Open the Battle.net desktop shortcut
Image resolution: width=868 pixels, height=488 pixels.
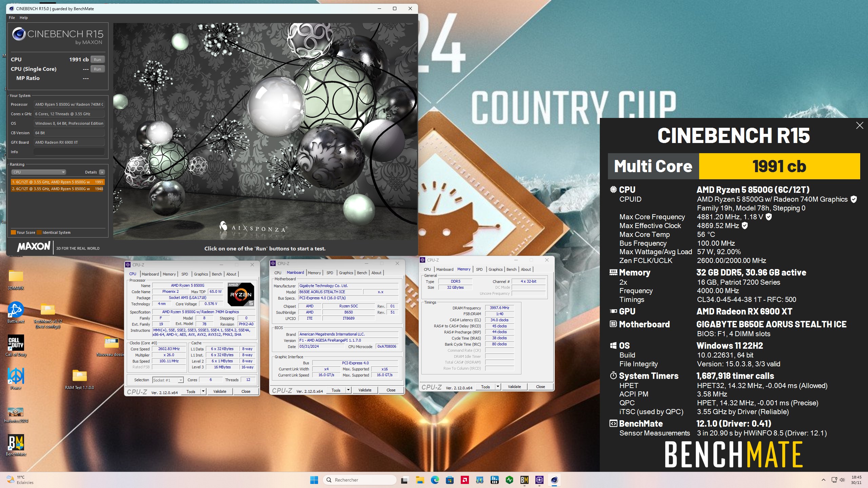click(x=16, y=312)
